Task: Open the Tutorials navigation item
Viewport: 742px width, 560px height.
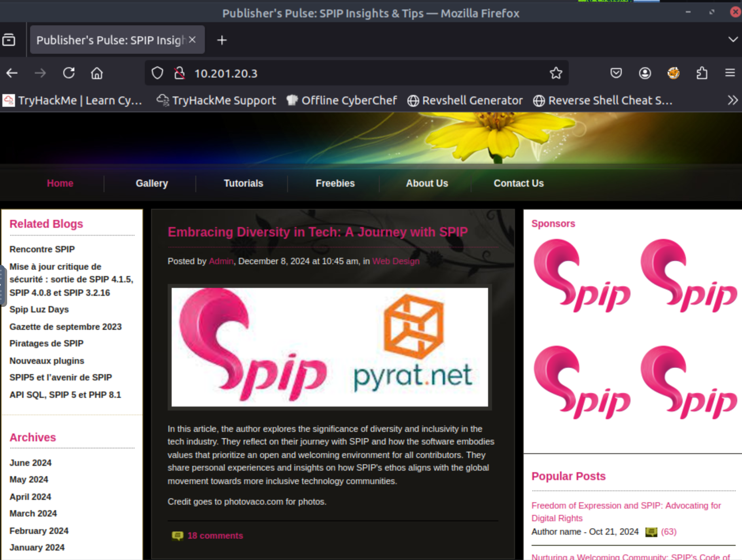Action: click(244, 184)
